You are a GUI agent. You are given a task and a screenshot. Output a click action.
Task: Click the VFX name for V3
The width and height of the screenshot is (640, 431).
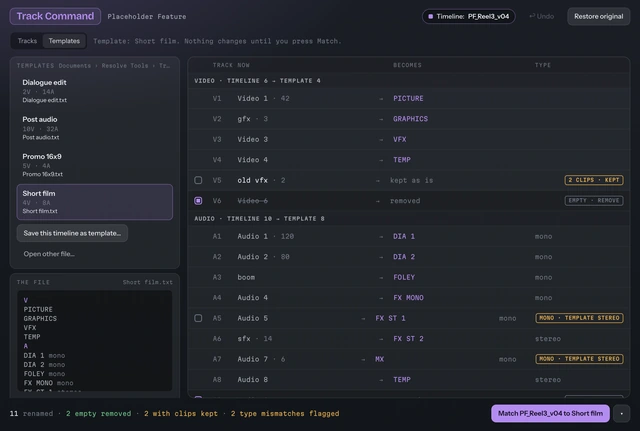pyautogui.click(x=400, y=139)
